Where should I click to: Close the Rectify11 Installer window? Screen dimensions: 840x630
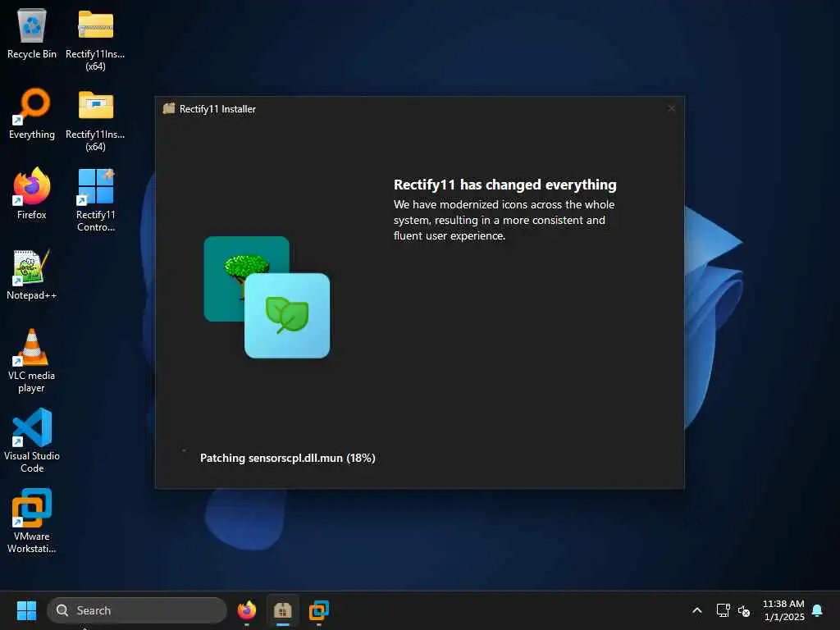(671, 109)
